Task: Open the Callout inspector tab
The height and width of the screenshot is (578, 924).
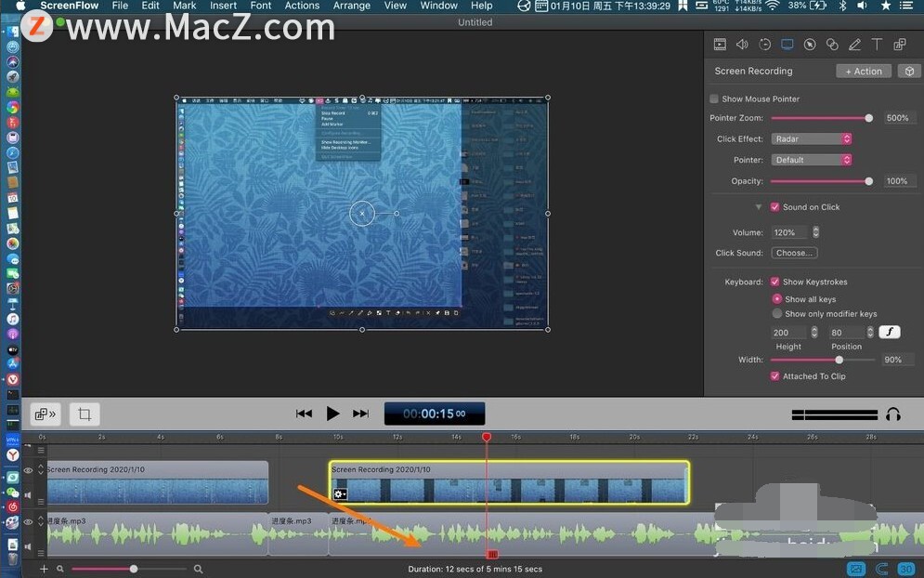Action: point(810,45)
